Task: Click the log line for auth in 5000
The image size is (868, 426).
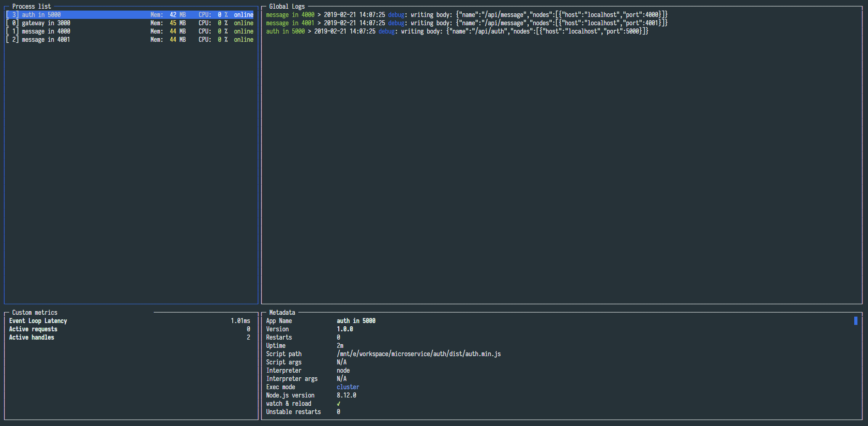Action: 457,31
